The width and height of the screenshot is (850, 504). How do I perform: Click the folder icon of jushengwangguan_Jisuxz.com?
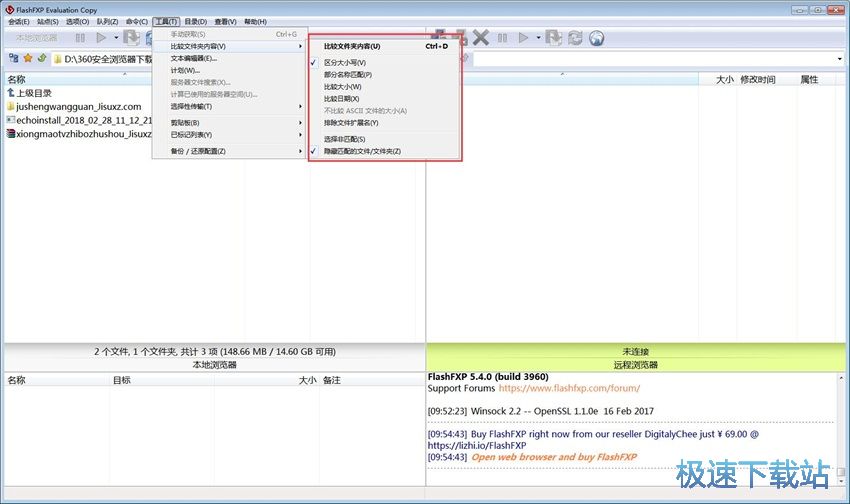coord(10,106)
